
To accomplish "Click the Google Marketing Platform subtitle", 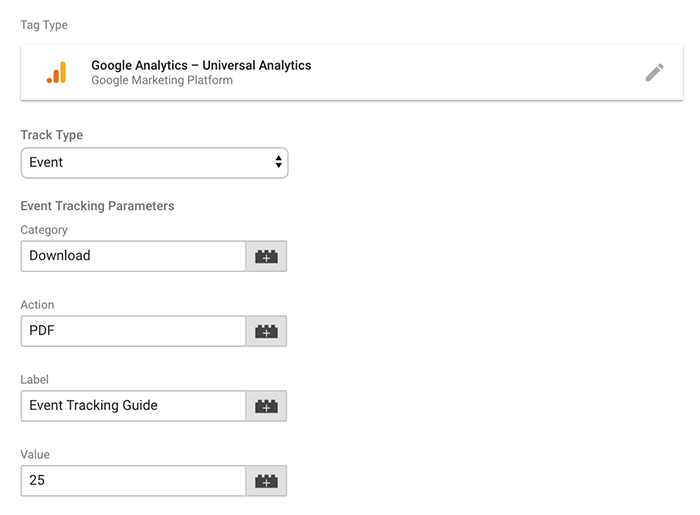I will coord(162,80).
